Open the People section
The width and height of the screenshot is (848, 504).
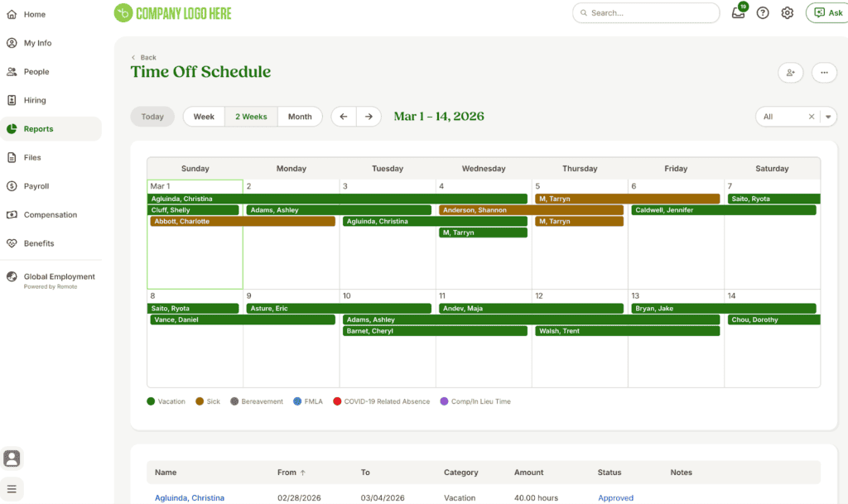point(35,71)
